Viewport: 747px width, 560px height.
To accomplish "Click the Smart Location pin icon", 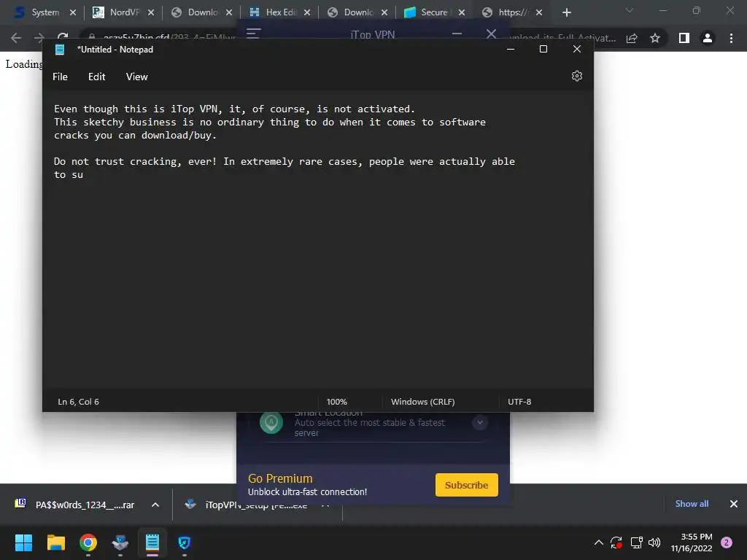I will pyautogui.click(x=271, y=422).
